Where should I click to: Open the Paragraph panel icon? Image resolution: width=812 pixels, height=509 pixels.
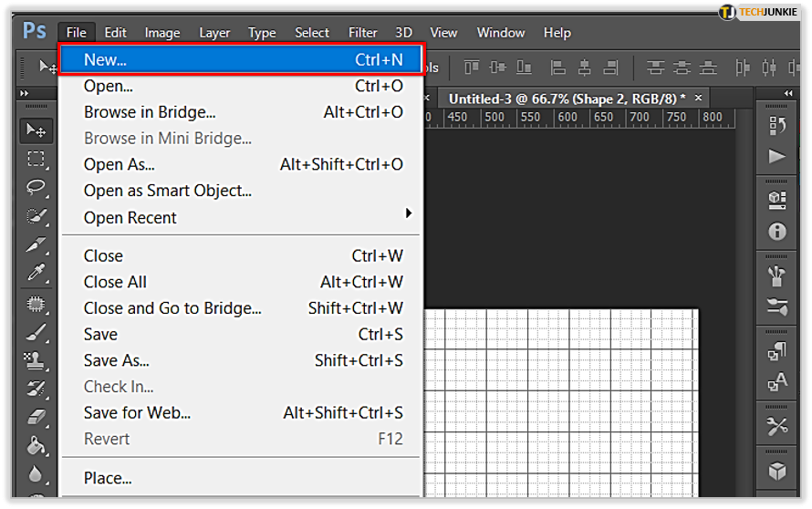pyautogui.click(x=776, y=351)
